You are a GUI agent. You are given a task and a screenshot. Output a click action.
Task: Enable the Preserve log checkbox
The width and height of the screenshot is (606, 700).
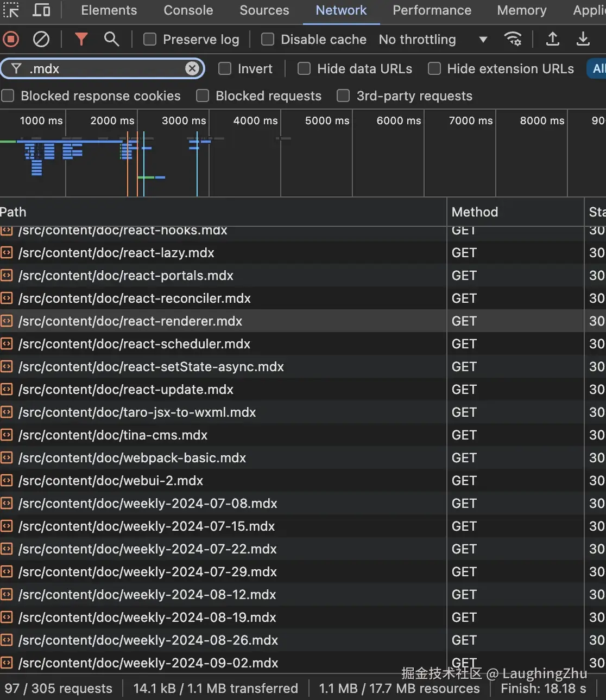[150, 39]
